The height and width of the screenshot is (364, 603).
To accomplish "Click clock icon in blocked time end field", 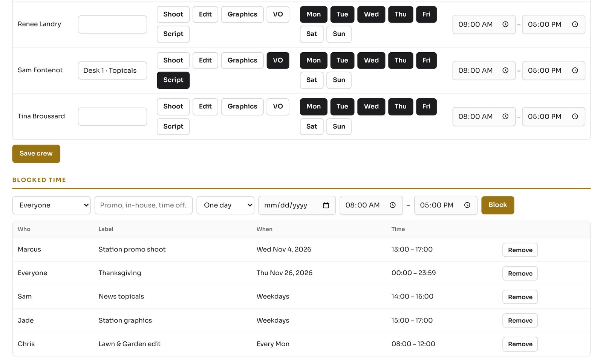I will click(467, 205).
